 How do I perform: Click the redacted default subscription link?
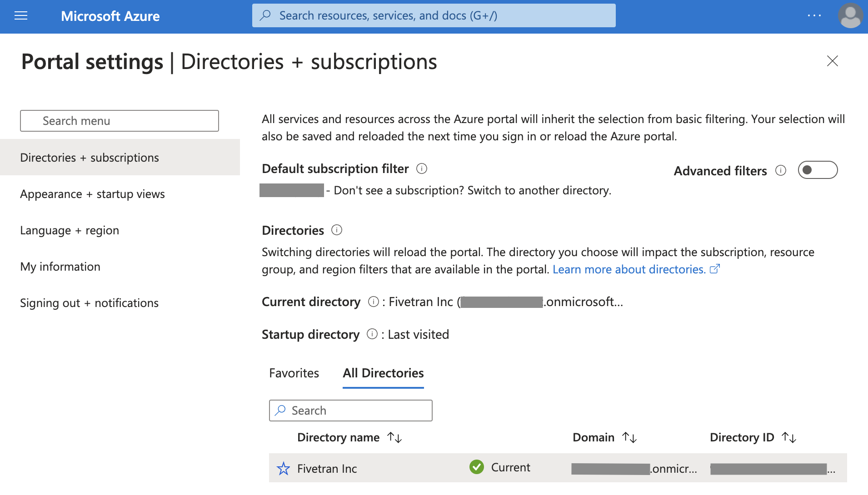point(291,190)
